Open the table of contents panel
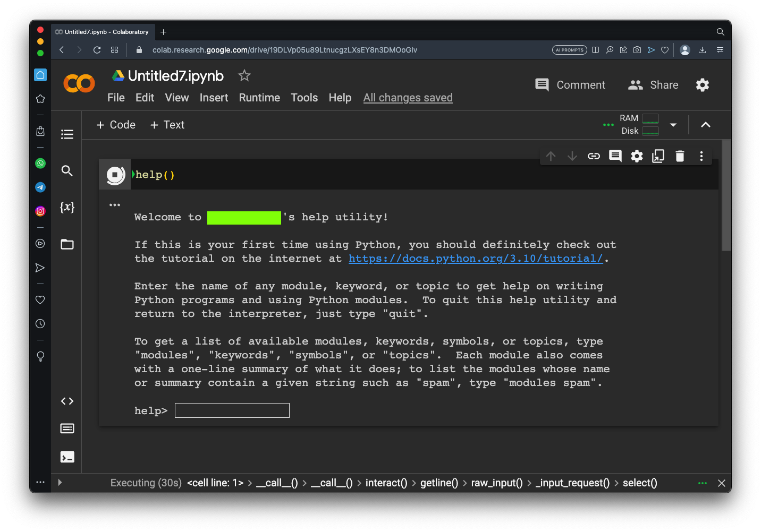The image size is (761, 532). coord(67,134)
